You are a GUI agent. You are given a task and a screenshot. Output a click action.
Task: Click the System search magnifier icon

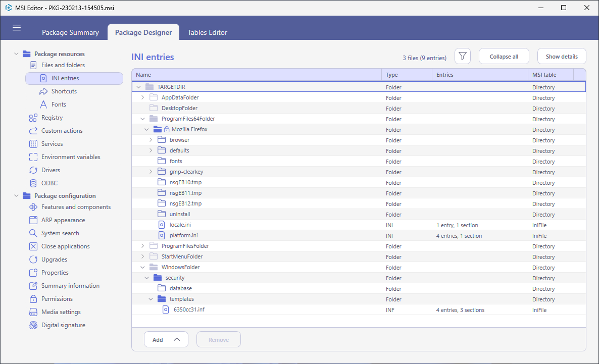tap(33, 233)
